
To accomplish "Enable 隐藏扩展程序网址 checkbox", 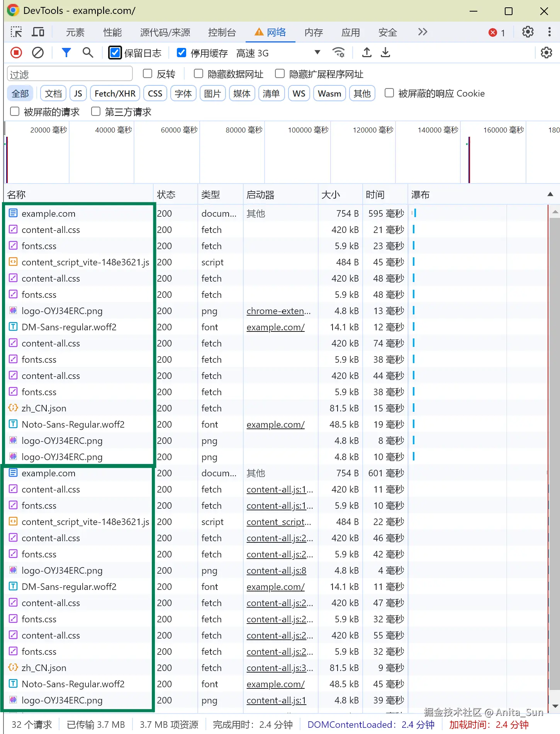I will coord(280,73).
